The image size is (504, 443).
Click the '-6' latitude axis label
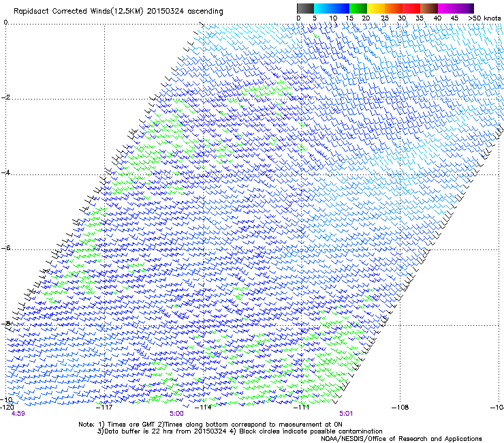coord(5,248)
